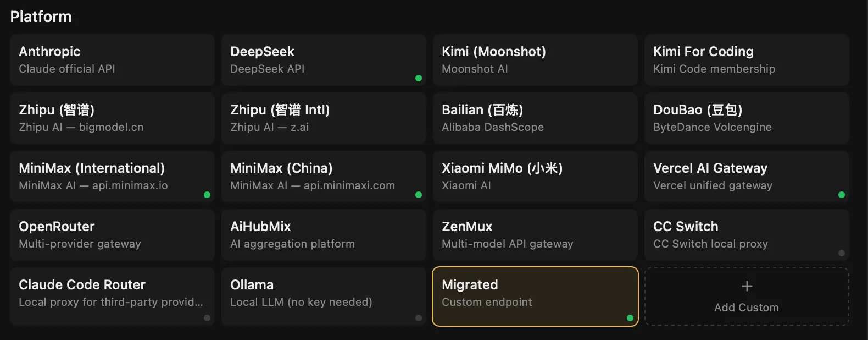The width and height of the screenshot is (868, 340).
Task: Choose the Bailian (百炼) Alibaba DashScope card
Action: point(535,118)
